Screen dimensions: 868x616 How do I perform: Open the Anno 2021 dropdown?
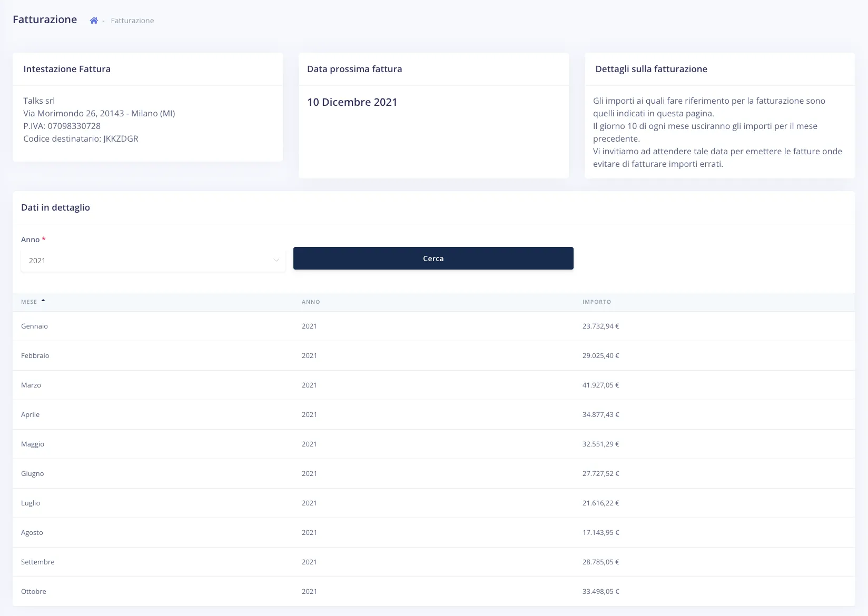point(153,261)
